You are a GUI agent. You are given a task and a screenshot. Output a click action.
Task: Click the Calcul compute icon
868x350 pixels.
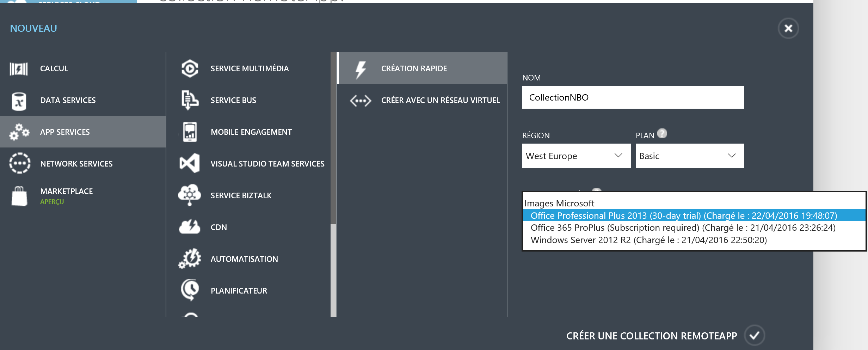coord(19,68)
